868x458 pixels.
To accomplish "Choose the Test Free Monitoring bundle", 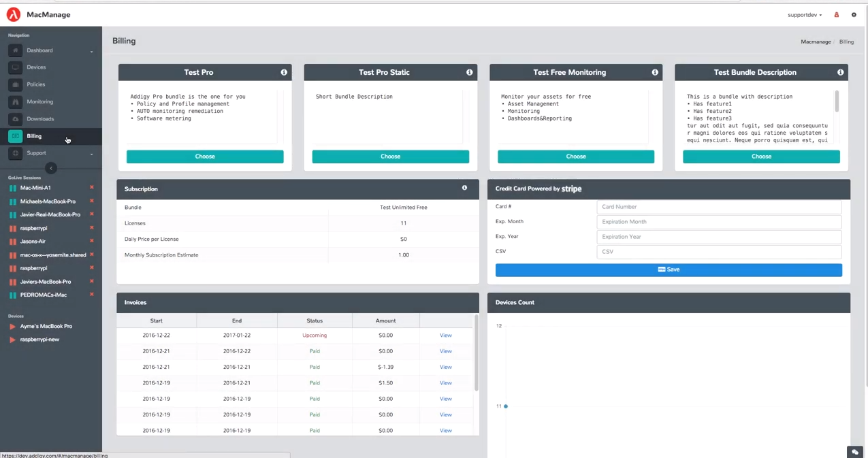I will coord(576,157).
